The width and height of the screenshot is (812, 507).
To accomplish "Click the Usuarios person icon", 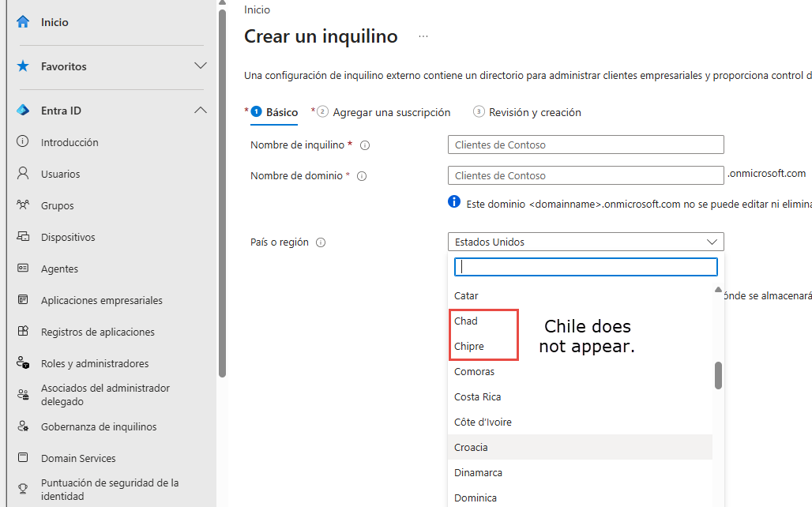I will tap(23, 173).
